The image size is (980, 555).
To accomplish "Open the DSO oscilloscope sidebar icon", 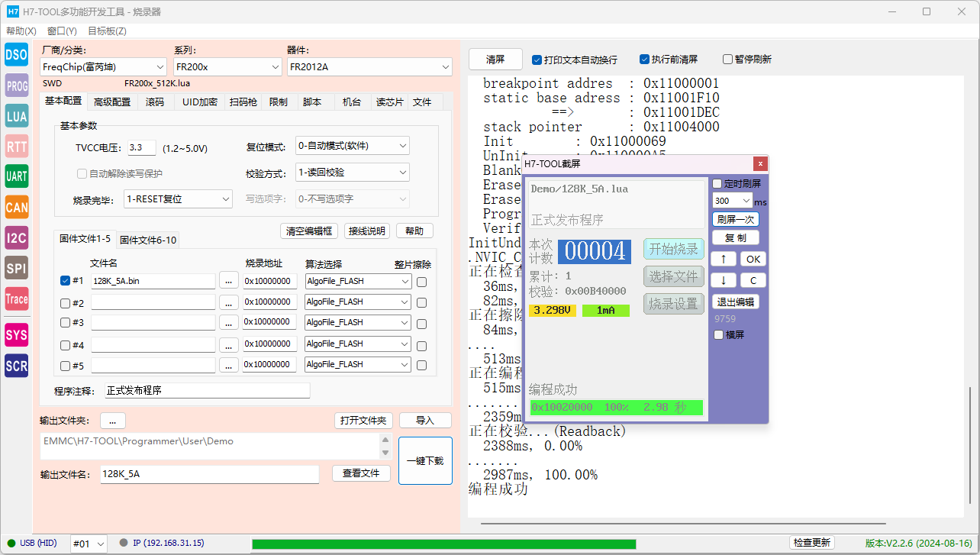I will point(16,53).
